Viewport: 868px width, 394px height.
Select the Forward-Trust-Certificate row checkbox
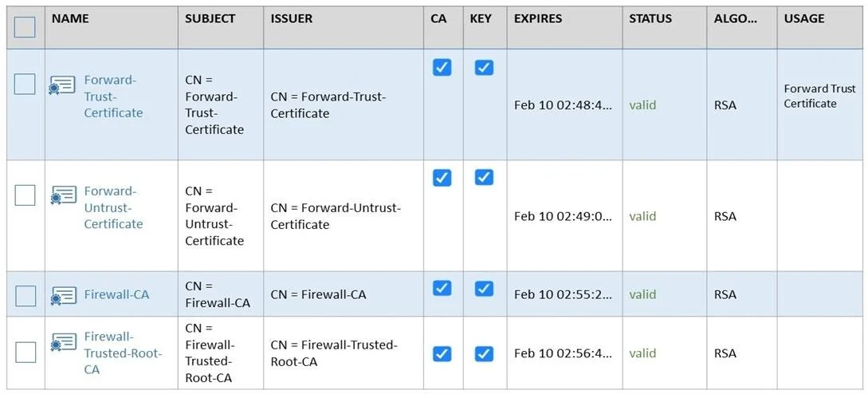(x=25, y=85)
